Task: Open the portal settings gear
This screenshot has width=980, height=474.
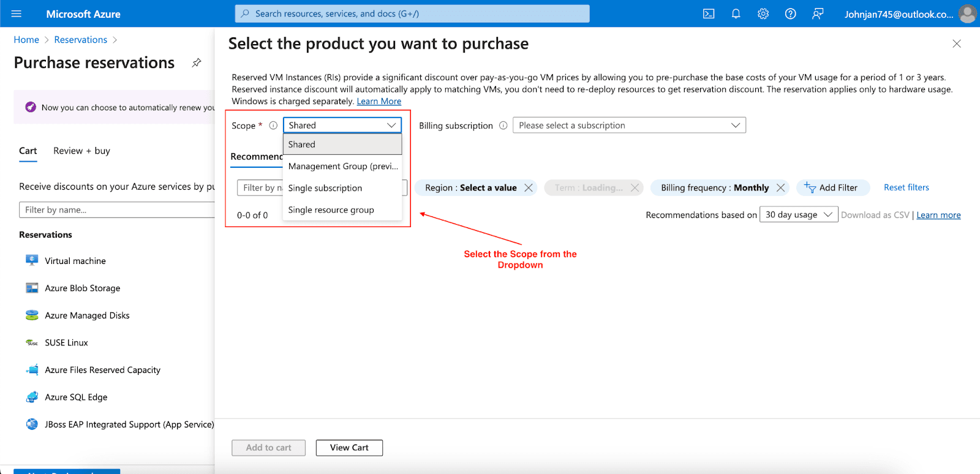Action: (x=763, y=13)
